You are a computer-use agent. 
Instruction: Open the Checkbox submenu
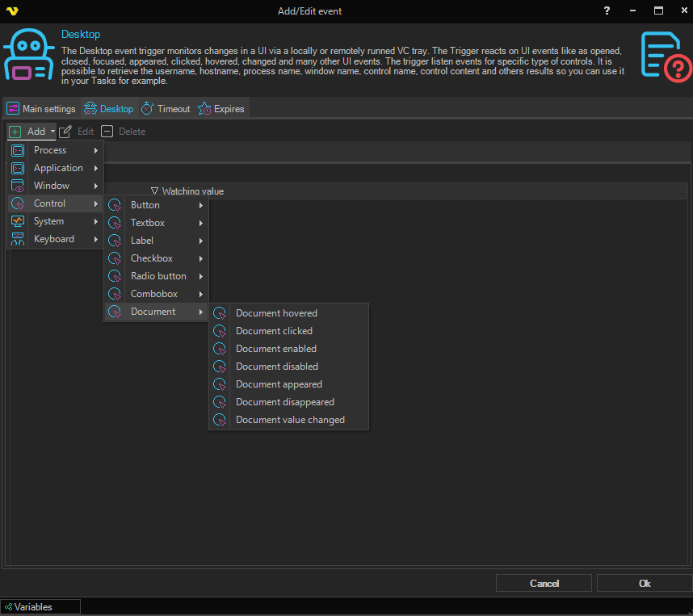(152, 258)
